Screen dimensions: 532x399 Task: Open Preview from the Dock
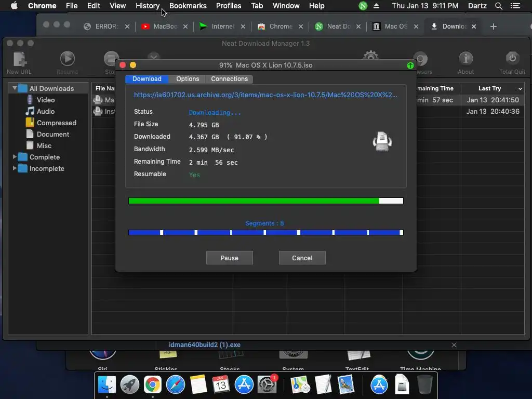(x=345, y=384)
